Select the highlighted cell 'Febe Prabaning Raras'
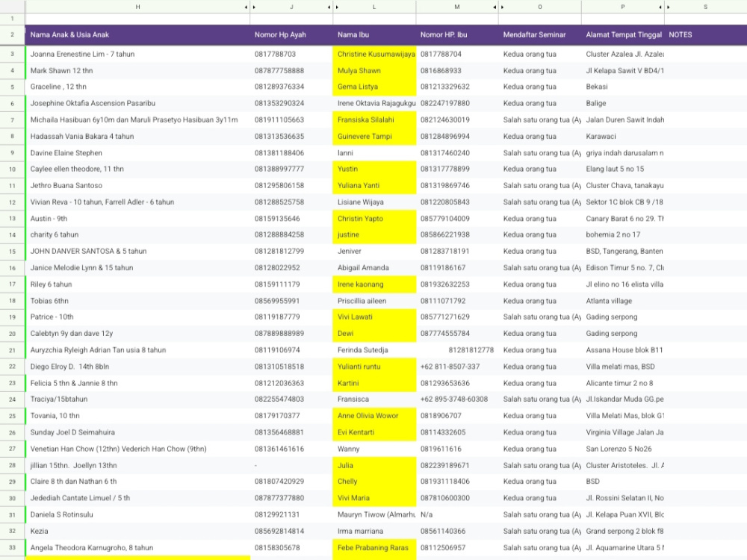The height and width of the screenshot is (560, 747). pyautogui.click(x=374, y=547)
